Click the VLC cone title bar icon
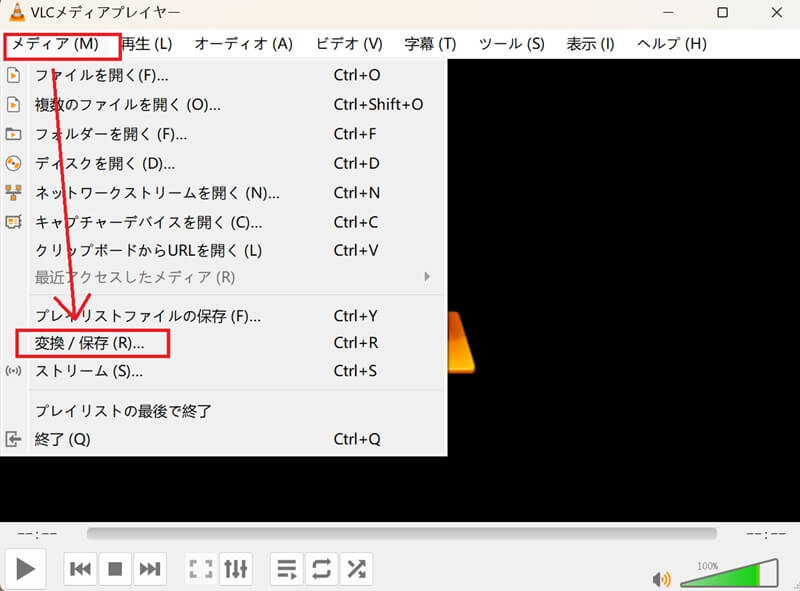 click(x=17, y=12)
